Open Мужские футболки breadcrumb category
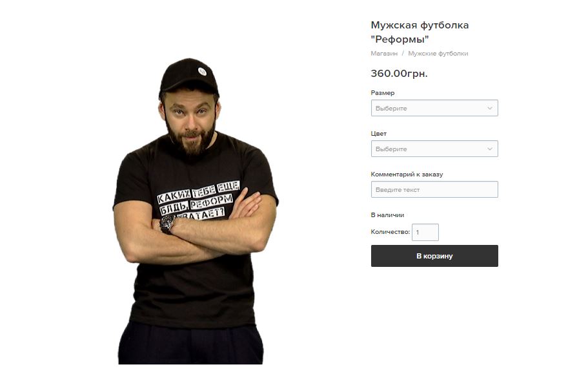Image resolution: width=588 pixels, height=369 pixels. point(438,53)
